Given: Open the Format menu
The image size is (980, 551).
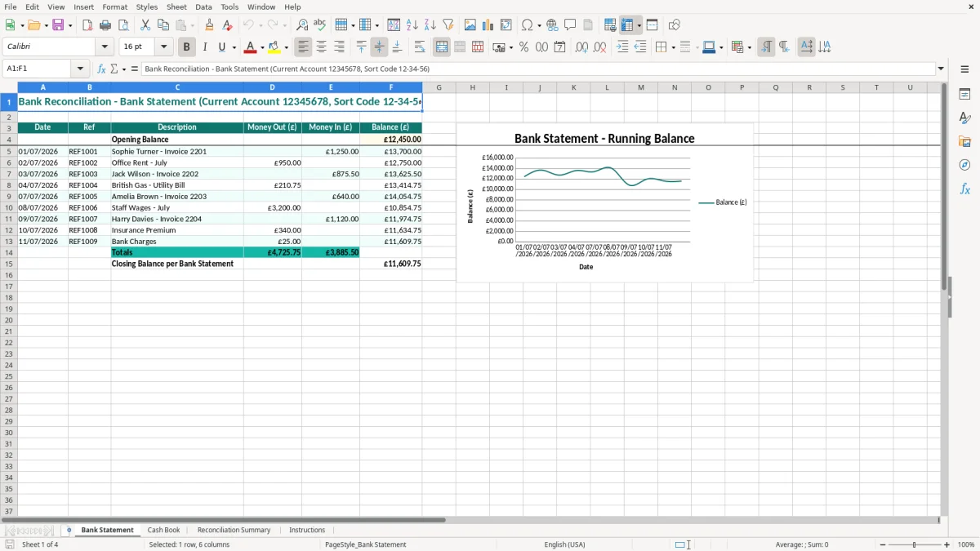Looking at the screenshot, I should pyautogui.click(x=114, y=7).
